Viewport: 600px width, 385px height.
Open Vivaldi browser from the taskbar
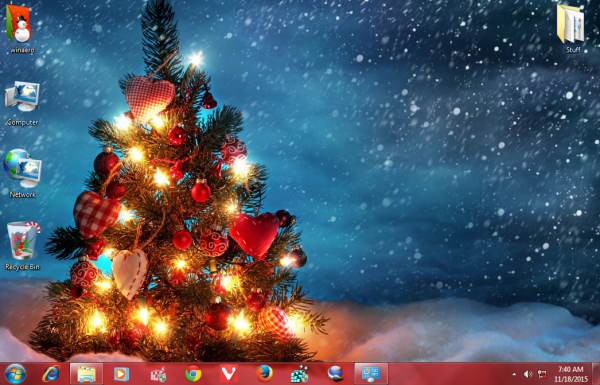pyautogui.click(x=229, y=373)
